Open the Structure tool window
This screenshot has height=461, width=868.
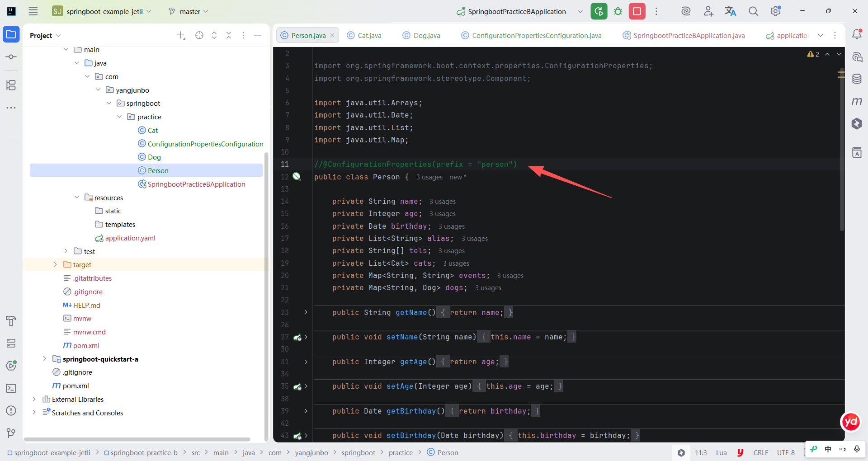pyautogui.click(x=11, y=85)
